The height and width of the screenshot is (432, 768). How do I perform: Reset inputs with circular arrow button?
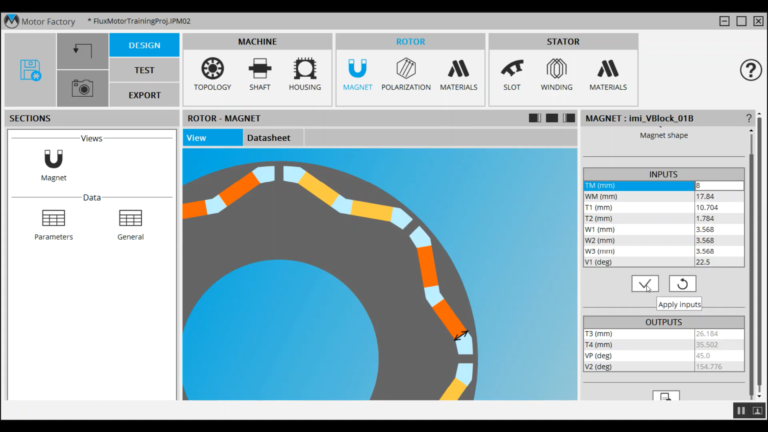point(682,284)
